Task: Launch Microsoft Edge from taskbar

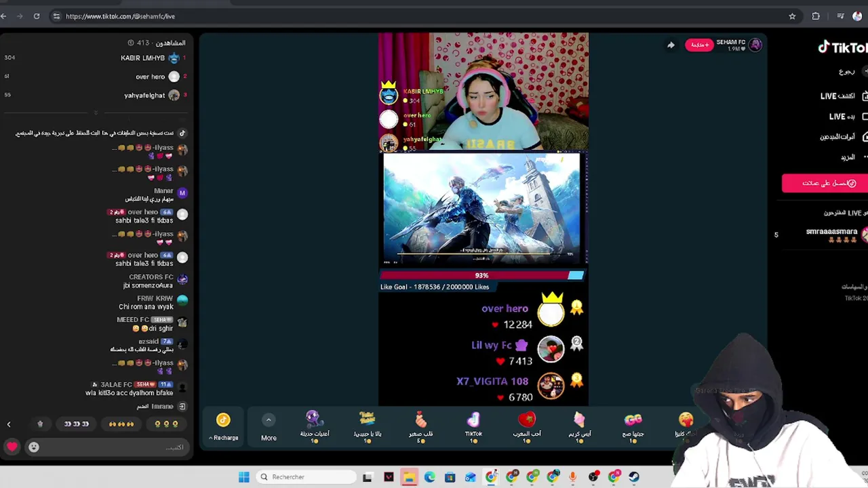Action: pos(430,476)
